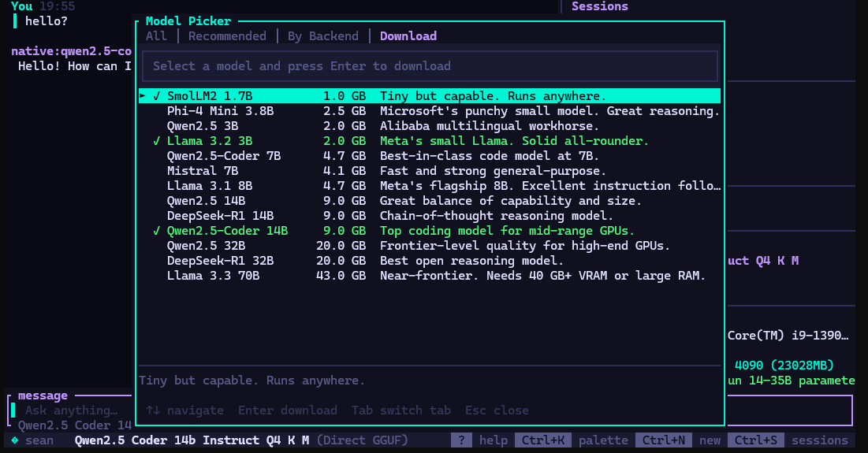Select SmolLM2 1.7B model row
Screen dimensions: 868x453
coord(430,95)
